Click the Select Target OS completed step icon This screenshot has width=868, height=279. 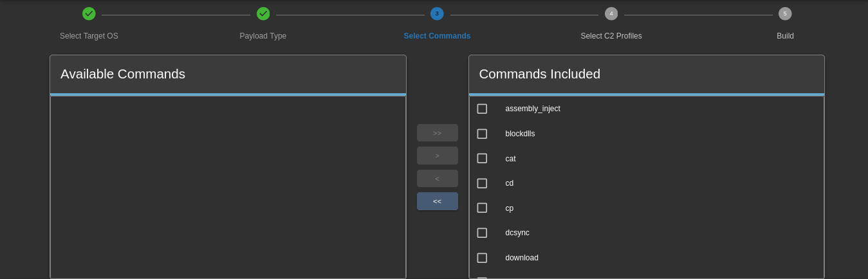pos(89,14)
